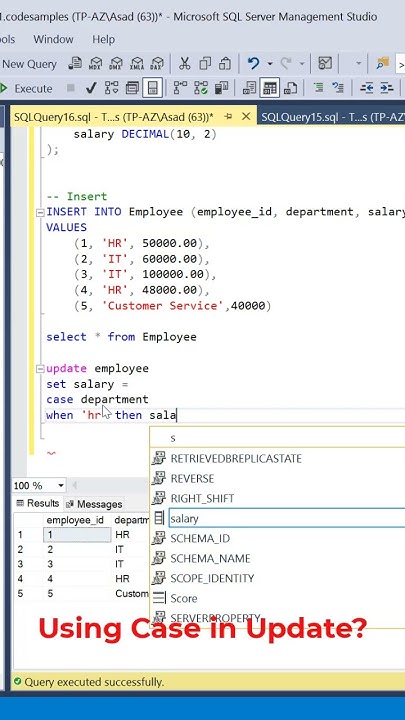
Task: Pin the SQLQuery16.sql tab
Action: pyautogui.click(x=228, y=117)
